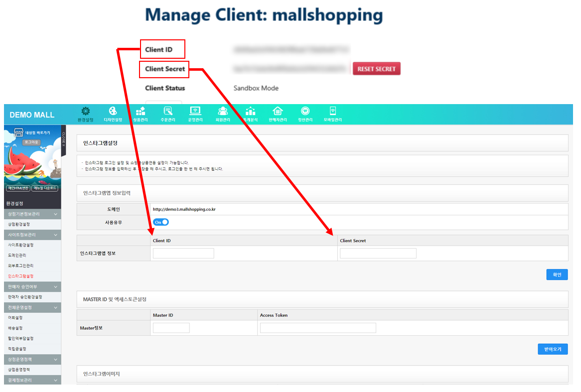This screenshot has height=392, width=581.
Task: Click the 내상점 바로가기 store icon
Action: coord(18,132)
